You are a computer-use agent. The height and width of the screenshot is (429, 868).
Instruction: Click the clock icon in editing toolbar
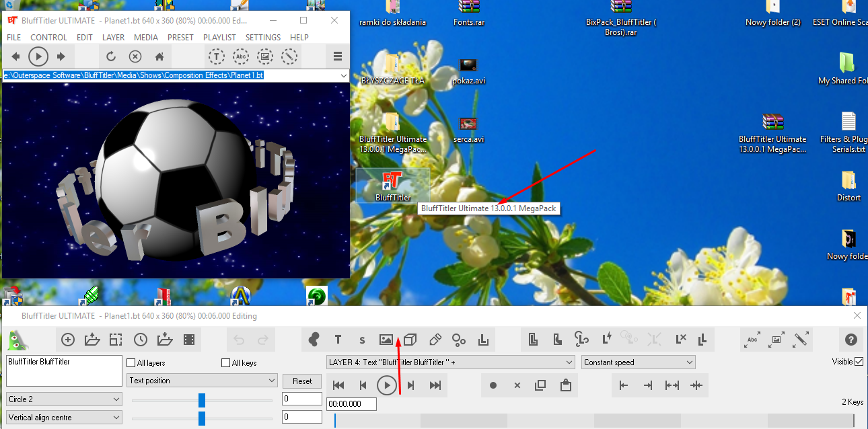tap(140, 340)
